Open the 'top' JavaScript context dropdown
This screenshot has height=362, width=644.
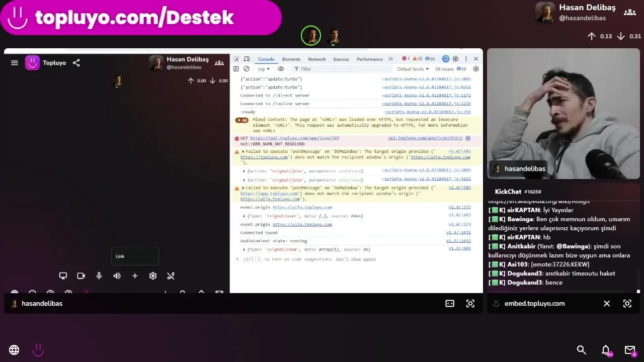pos(264,69)
